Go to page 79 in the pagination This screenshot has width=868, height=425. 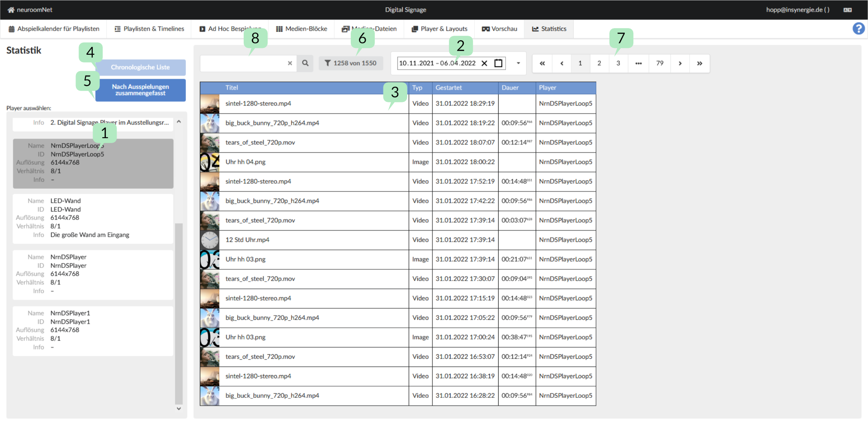660,63
